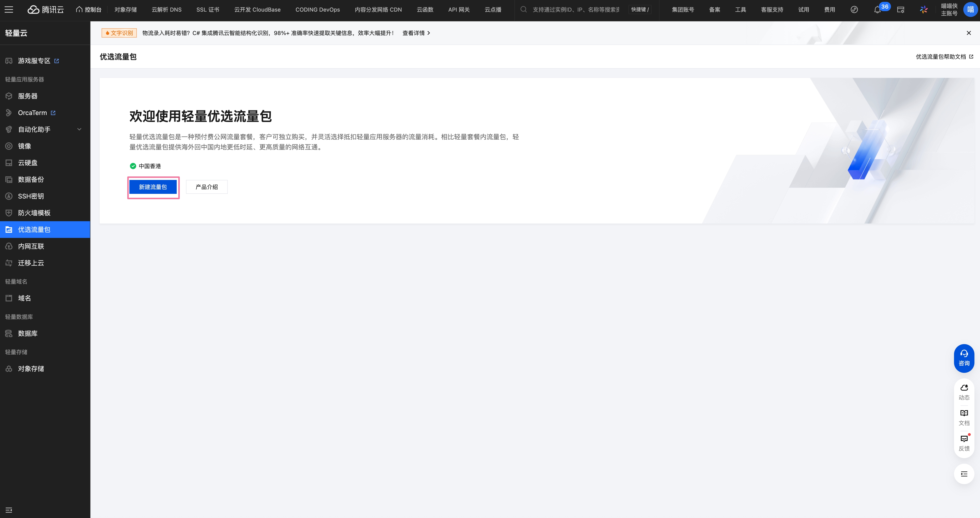Click the 新建流量包 button

pos(153,187)
